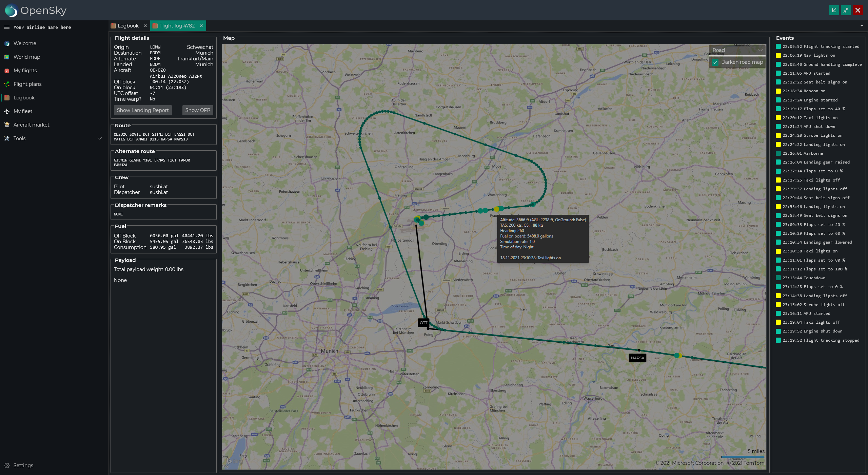The width and height of the screenshot is (868, 475).
Task: Click the My fleet airplane icon
Action: 7,111
